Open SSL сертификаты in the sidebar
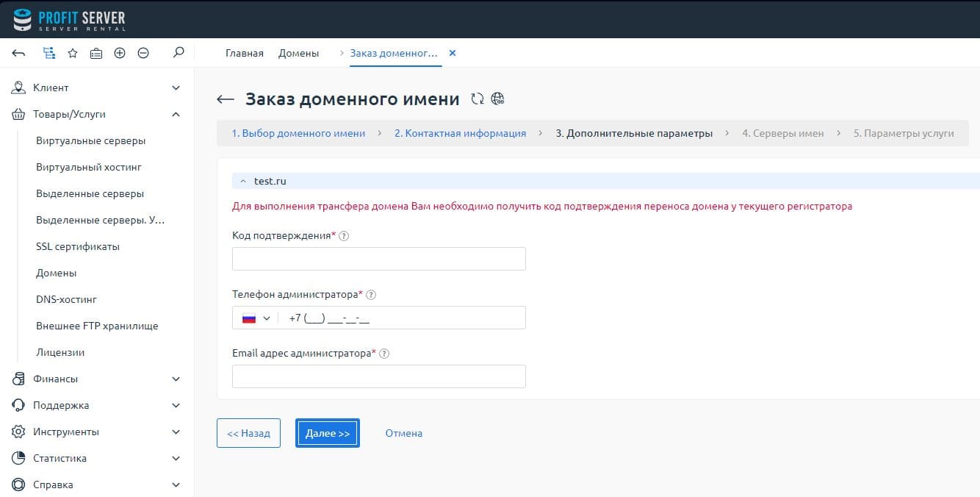The height and width of the screenshot is (497, 980). pyautogui.click(x=78, y=246)
